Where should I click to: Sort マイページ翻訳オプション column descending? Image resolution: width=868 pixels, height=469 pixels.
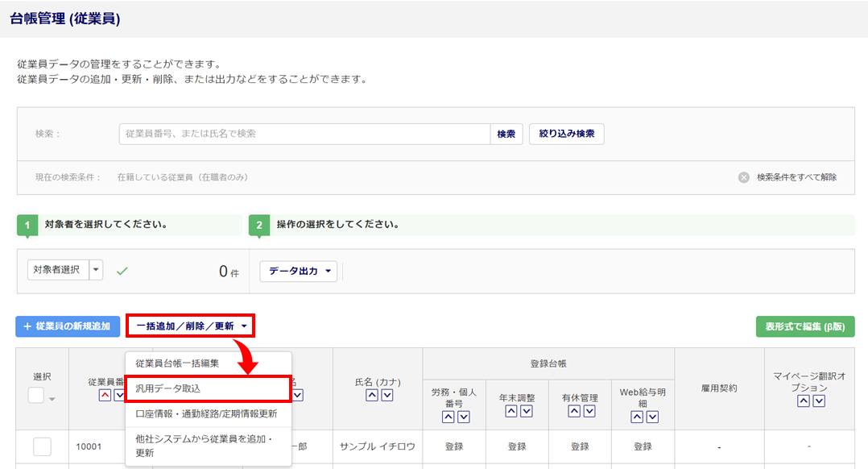[819, 401]
